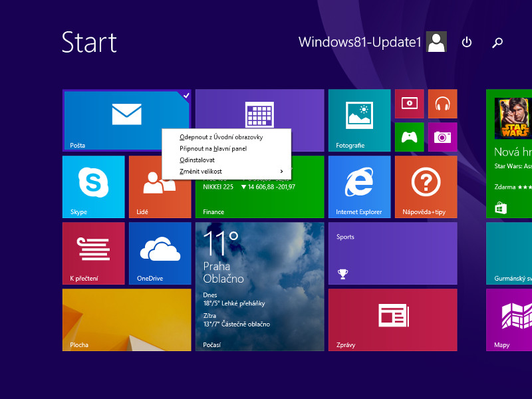This screenshot has height=399, width=532.
Task: Click the search magnifier icon
Action: pos(497,43)
